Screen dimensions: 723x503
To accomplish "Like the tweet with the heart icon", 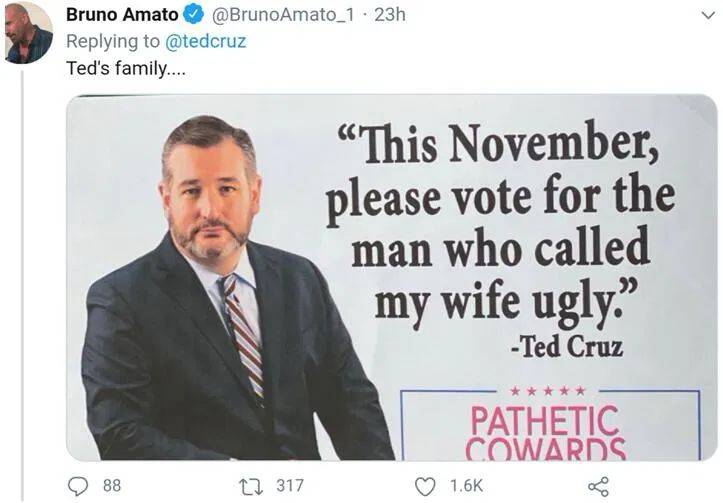I will pos(426,486).
